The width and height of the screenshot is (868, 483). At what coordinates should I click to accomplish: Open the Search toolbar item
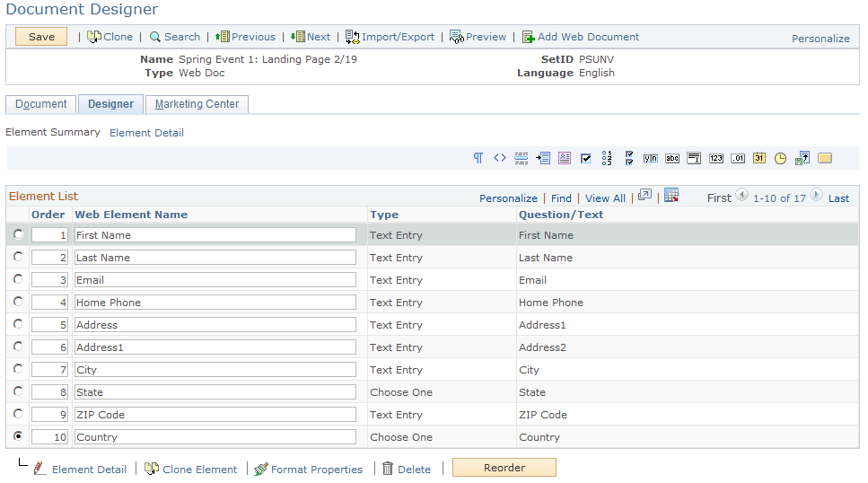(x=174, y=37)
